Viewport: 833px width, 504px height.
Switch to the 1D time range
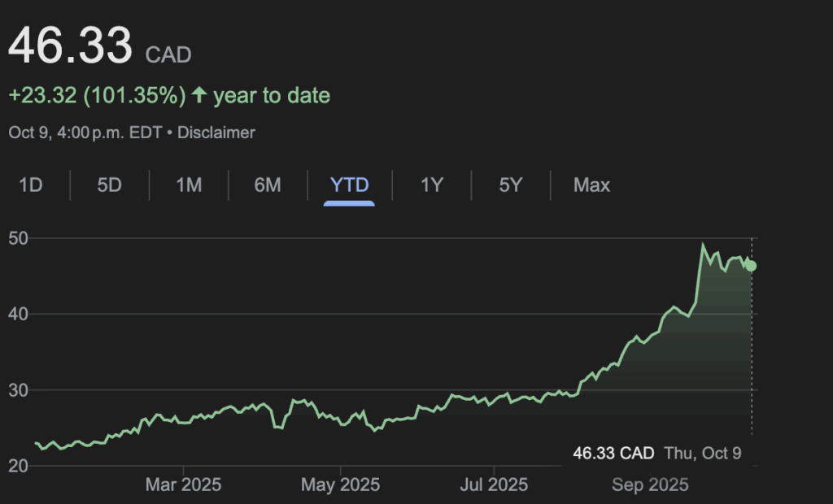[30, 185]
